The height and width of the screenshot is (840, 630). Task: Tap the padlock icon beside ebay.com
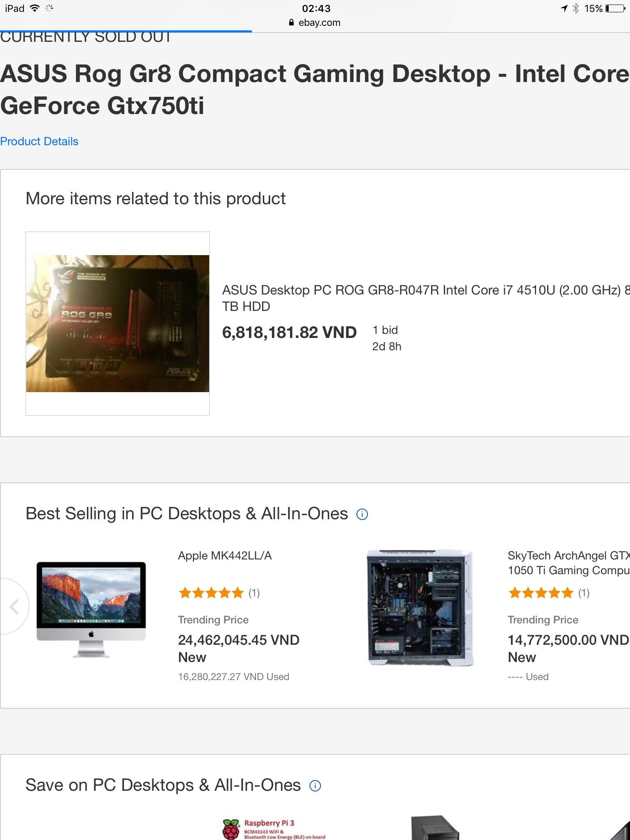coord(292,23)
